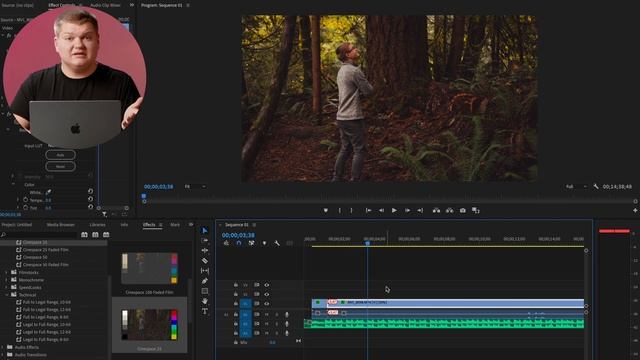
Task: Toggle V2 track output eye
Action: tap(267, 294)
